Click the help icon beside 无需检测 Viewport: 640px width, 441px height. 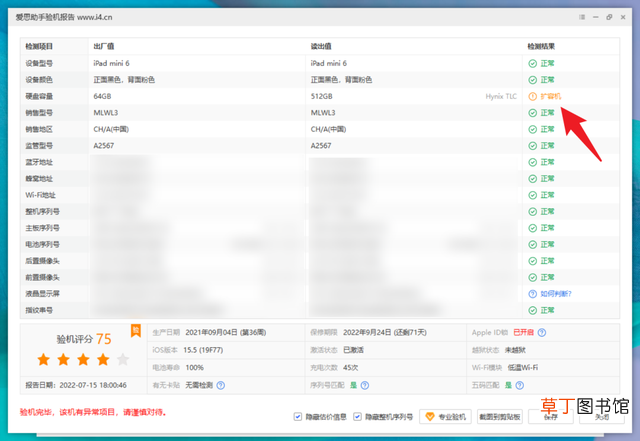pos(221,385)
